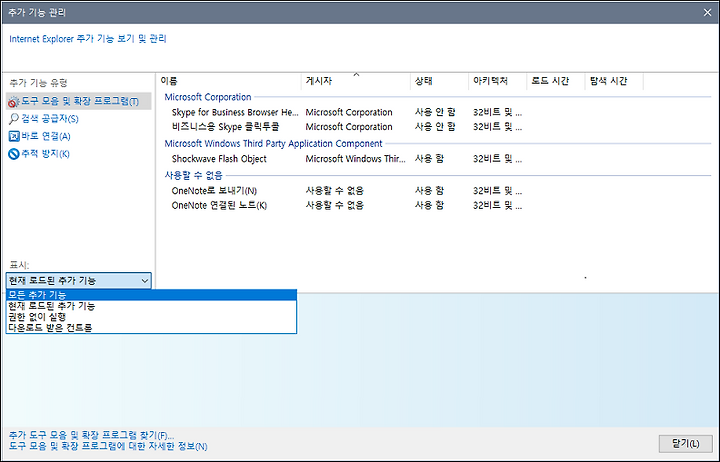Open 바로 연결(A) category
Screen dimensions: 720x462
pyautogui.click(x=45, y=136)
